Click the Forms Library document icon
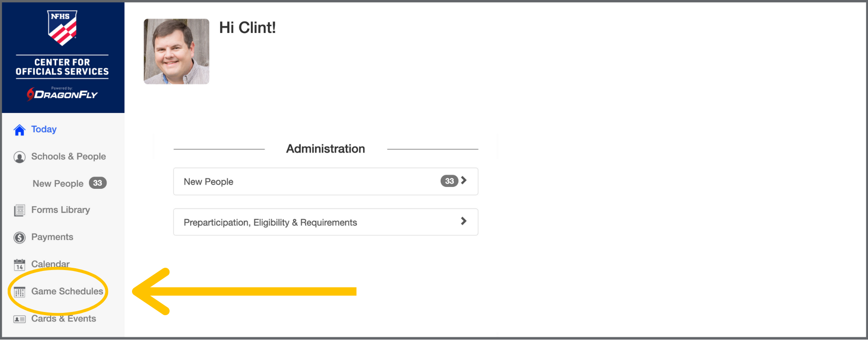Screen dimensions: 868x340 19,210
